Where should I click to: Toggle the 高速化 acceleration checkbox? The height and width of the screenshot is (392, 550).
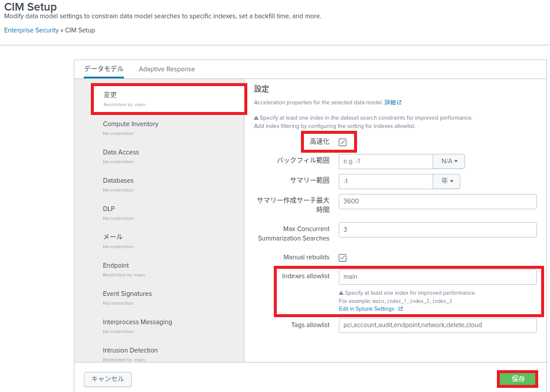tap(342, 142)
